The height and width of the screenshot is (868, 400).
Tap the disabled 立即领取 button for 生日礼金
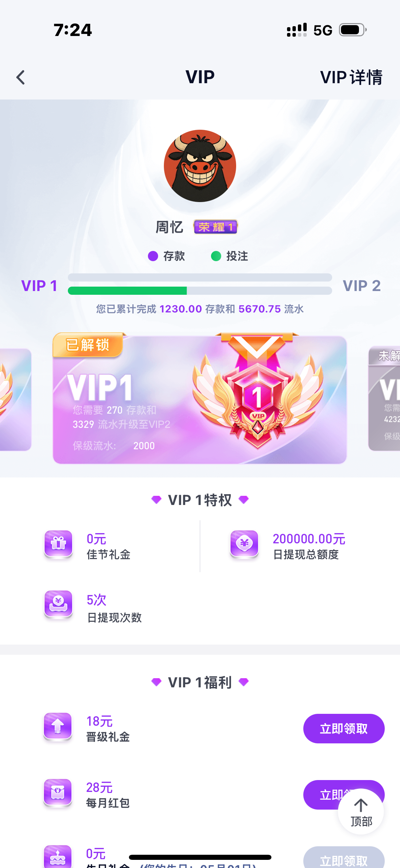pyautogui.click(x=344, y=857)
